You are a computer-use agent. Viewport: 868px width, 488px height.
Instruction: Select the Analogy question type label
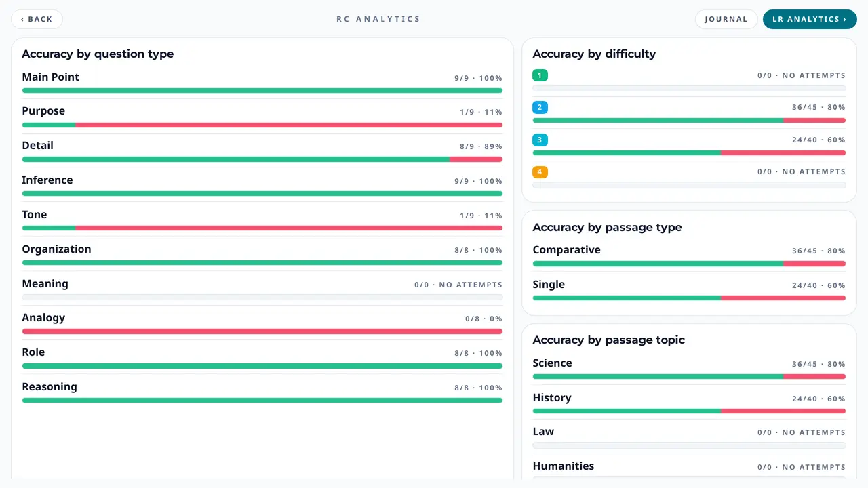click(x=43, y=318)
